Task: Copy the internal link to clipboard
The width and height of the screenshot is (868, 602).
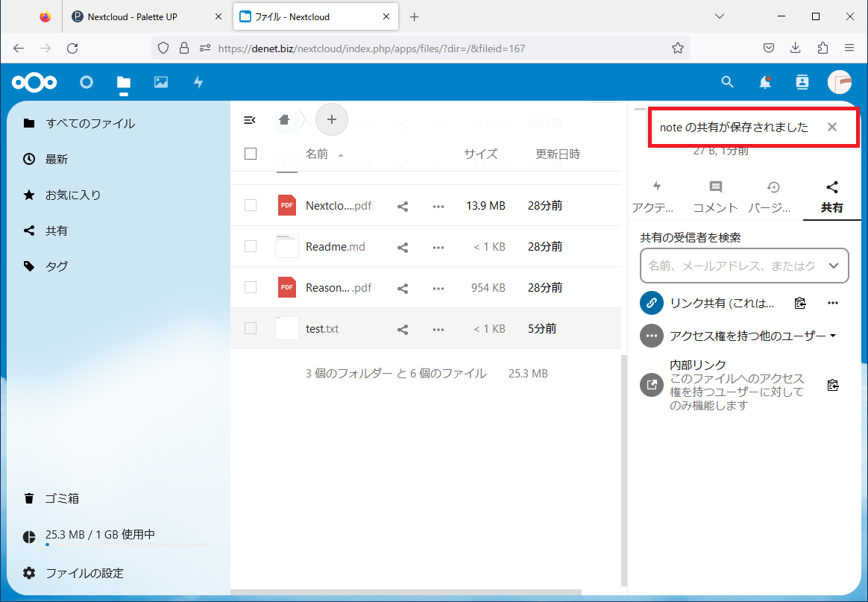Action: coord(832,385)
